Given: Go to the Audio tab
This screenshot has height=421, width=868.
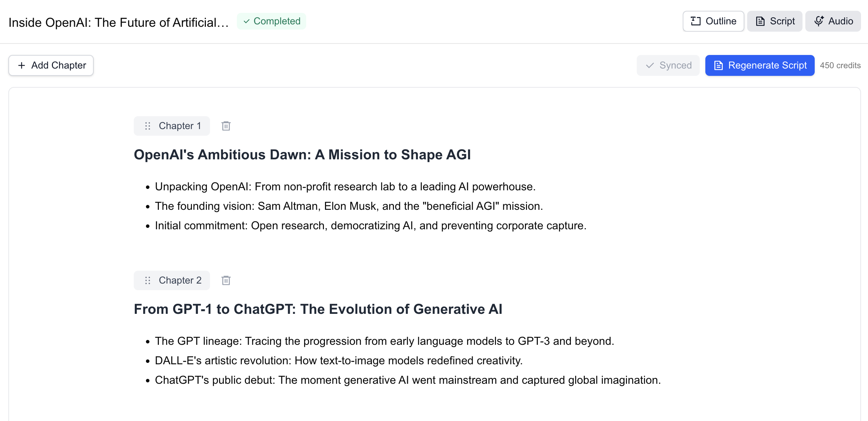Looking at the screenshot, I should 833,21.
